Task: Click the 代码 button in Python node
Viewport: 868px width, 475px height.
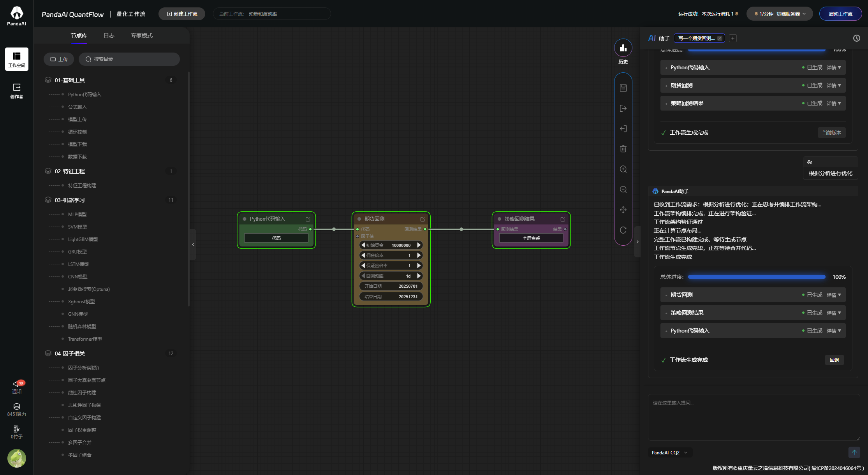Action: click(276, 238)
